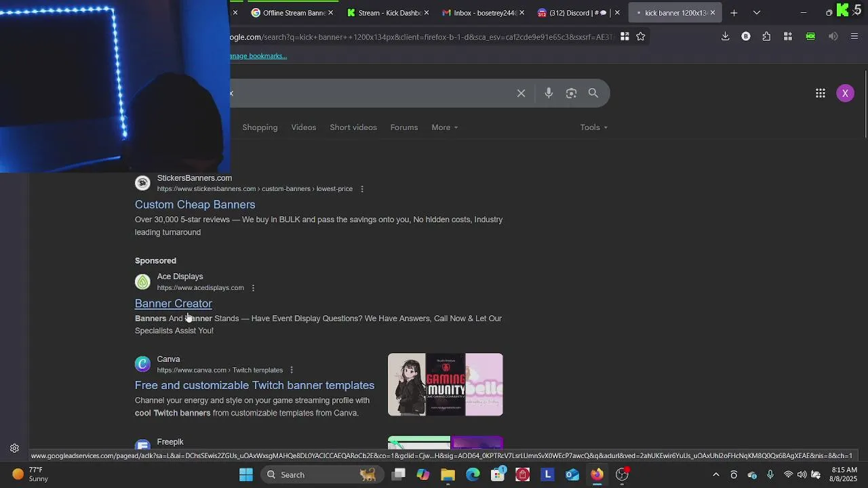868x488 pixels.
Task: Bookmark this page with the star icon
Action: [641, 37]
